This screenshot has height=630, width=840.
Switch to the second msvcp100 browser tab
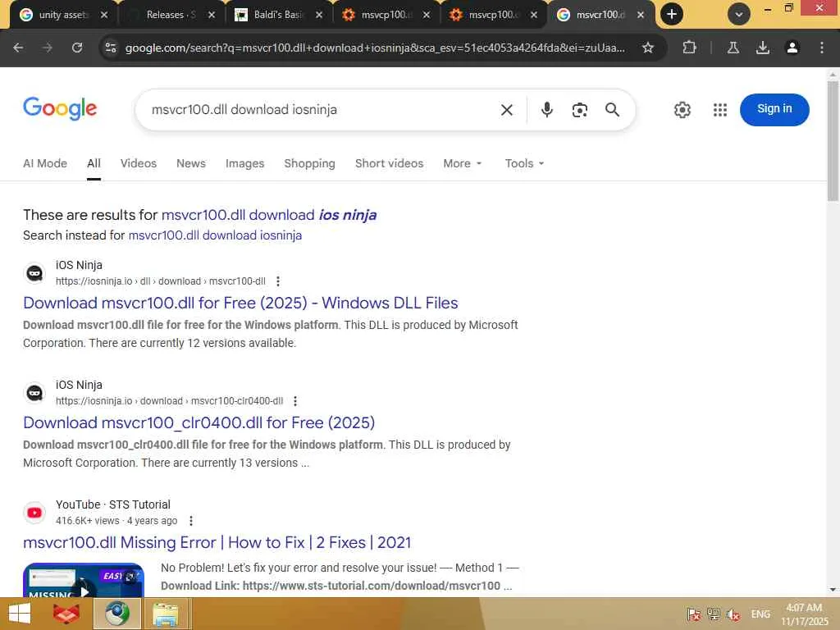(x=491, y=15)
